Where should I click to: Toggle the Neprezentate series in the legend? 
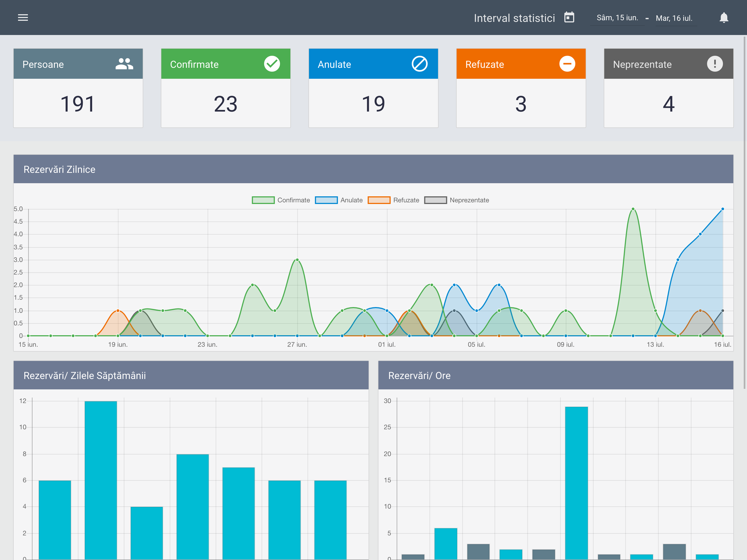(457, 200)
